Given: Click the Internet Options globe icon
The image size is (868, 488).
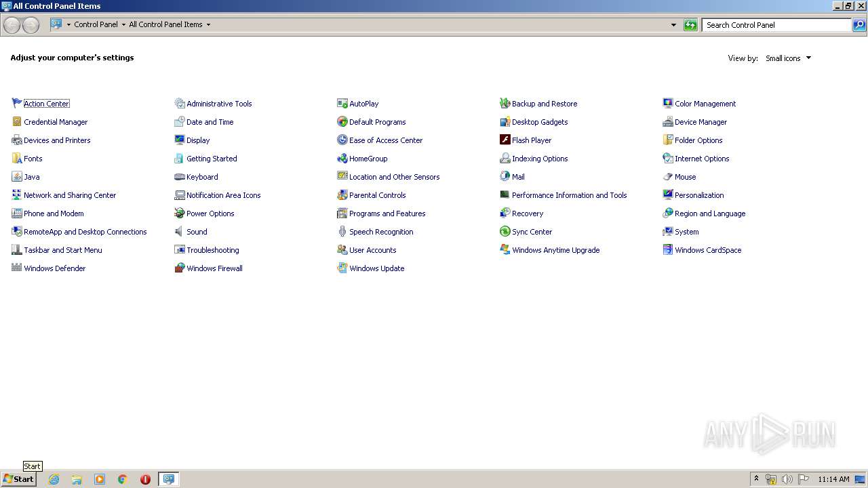Looking at the screenshot, I should (668, 159).
